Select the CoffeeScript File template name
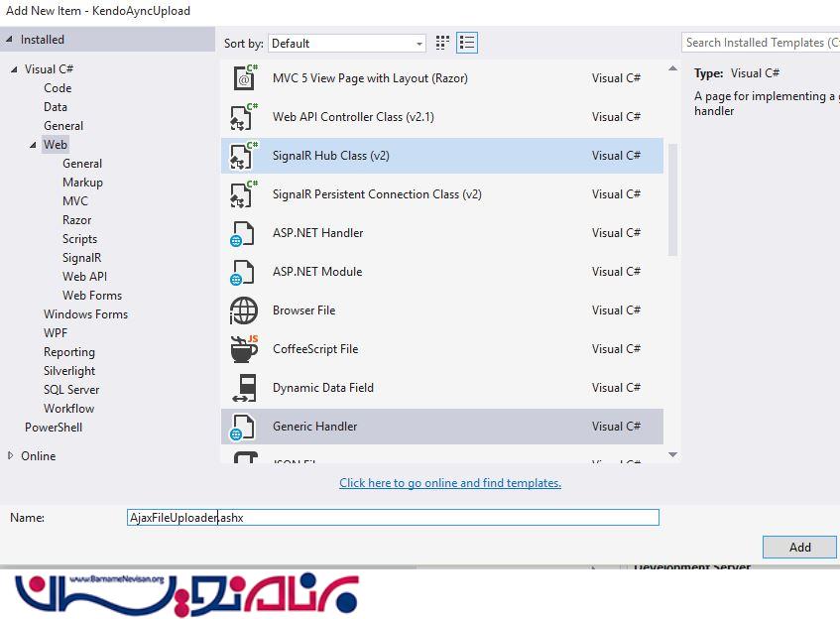This screenshot has height=619, width=840. [315, 349]
